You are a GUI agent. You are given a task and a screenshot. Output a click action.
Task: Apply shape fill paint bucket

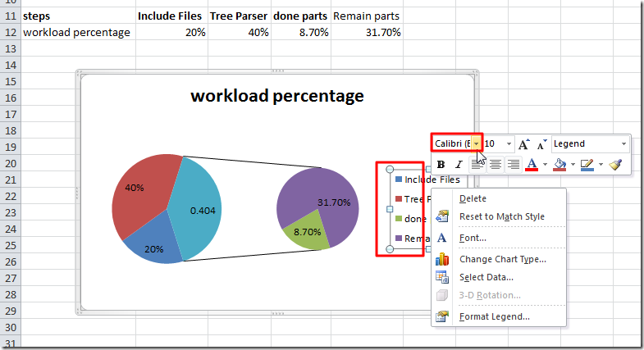pos(560,165)
